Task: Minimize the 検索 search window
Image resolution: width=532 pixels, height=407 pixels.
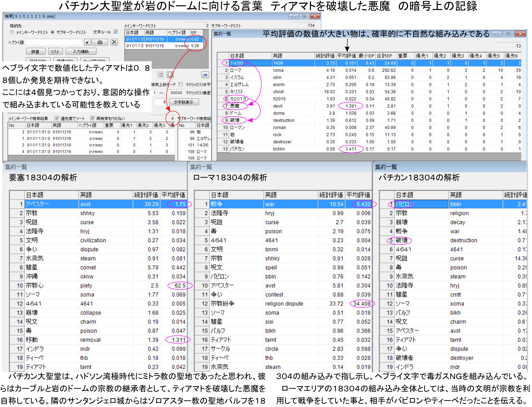Action: coord(293,16)
